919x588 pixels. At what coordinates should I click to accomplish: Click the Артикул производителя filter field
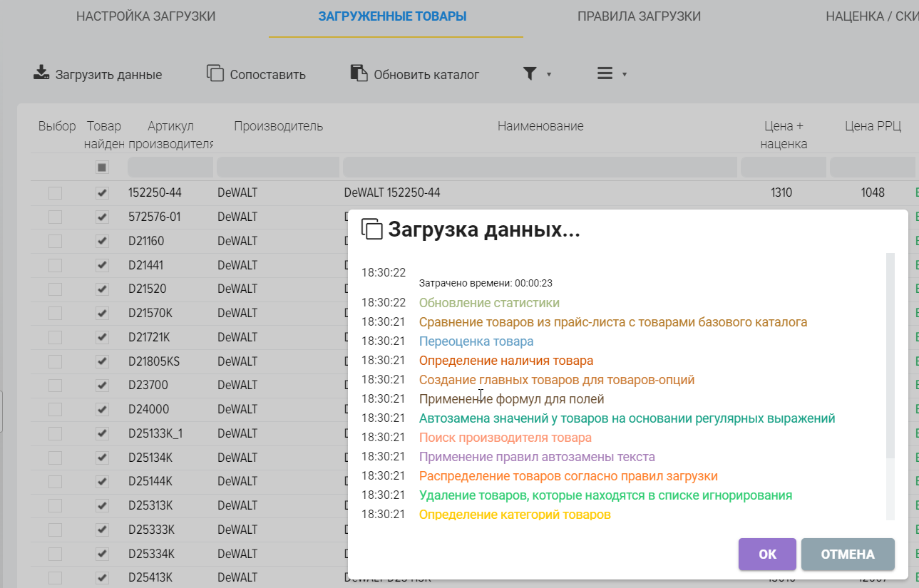click(170, 167)
